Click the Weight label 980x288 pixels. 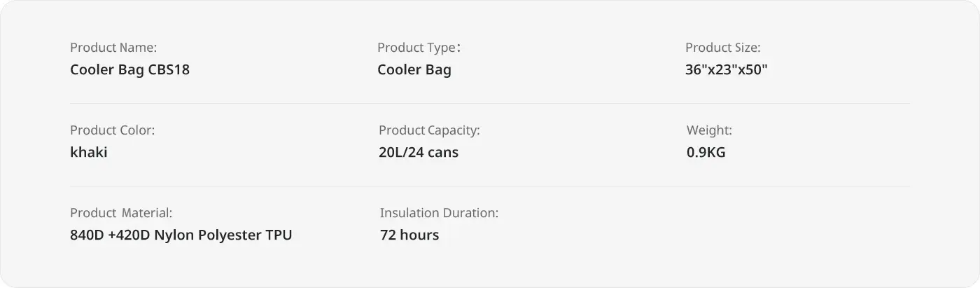coord(709,130)
